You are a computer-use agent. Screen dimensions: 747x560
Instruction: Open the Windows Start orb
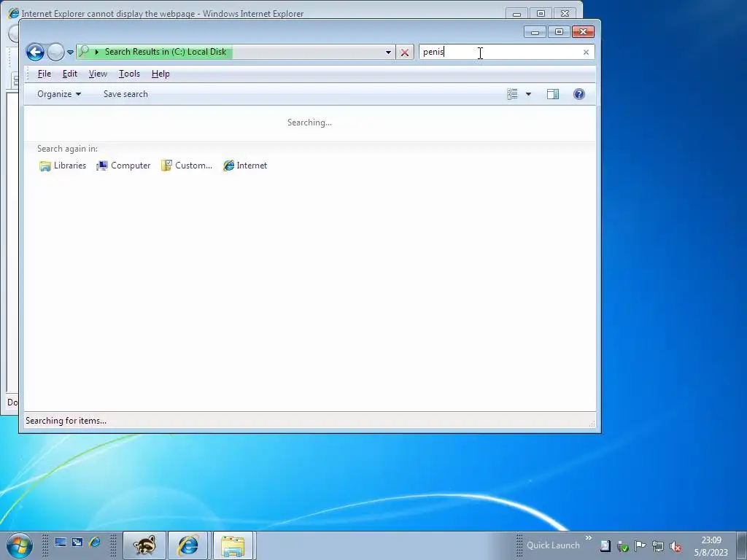(x=20, y=545)
